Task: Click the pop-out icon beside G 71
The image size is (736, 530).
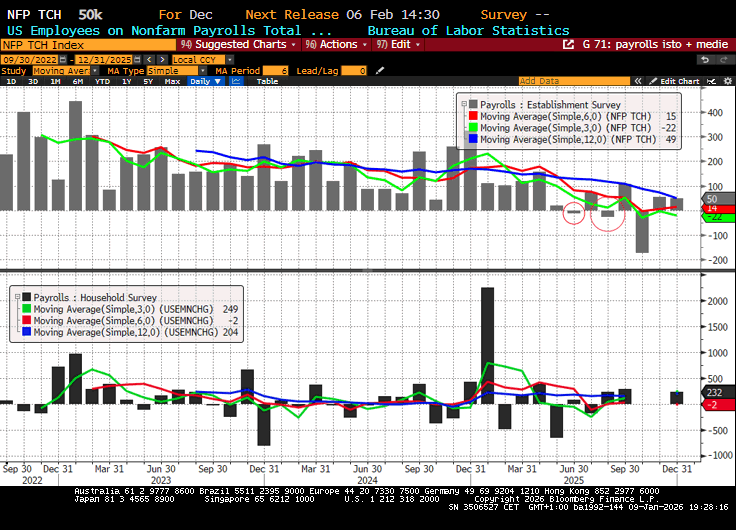Action: click(x=570, y=45)
